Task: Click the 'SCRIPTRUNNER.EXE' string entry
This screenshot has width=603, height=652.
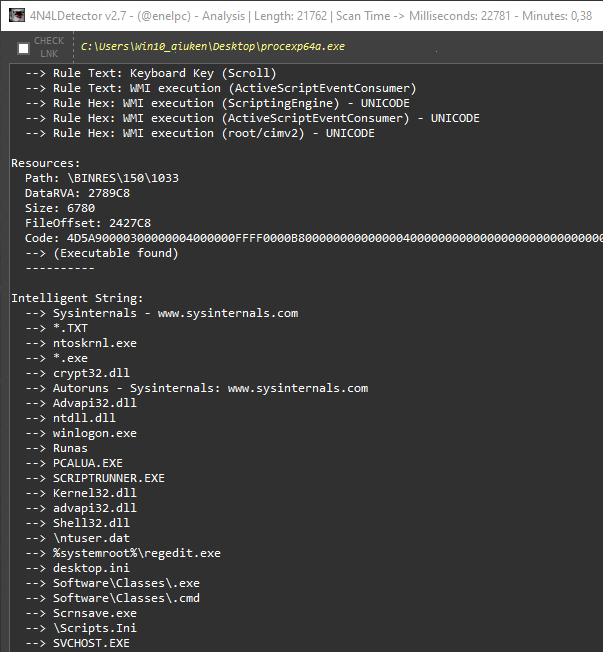Action: pyautogui.click(x=108, y=478)
